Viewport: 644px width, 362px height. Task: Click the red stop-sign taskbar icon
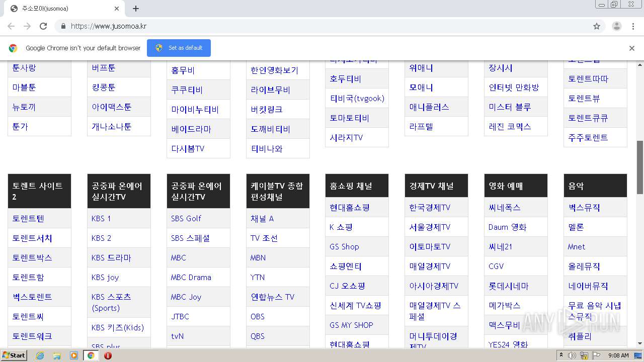108,355
